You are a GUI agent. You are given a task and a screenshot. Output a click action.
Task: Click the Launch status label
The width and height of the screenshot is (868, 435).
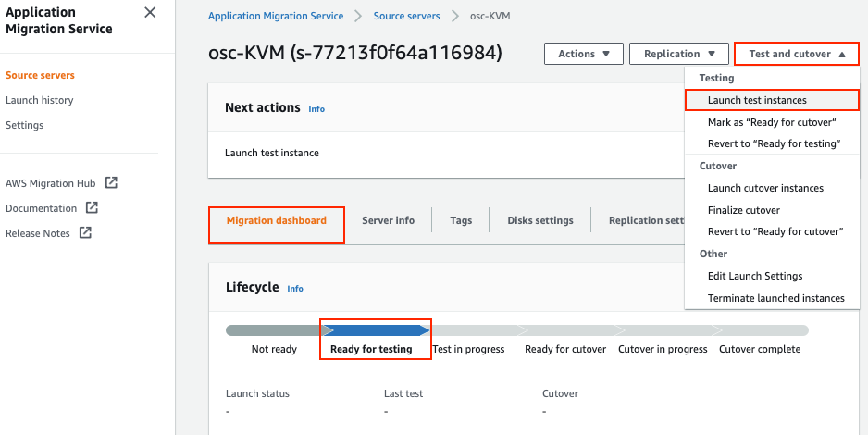257,393
